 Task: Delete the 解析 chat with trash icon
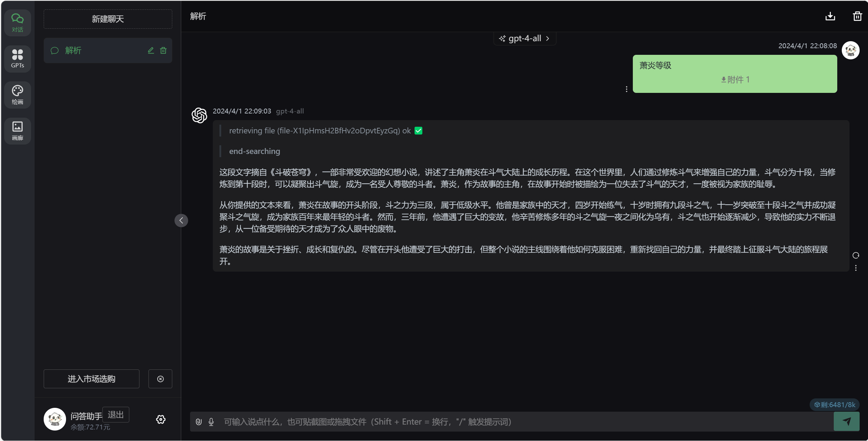tap(163, 51)
